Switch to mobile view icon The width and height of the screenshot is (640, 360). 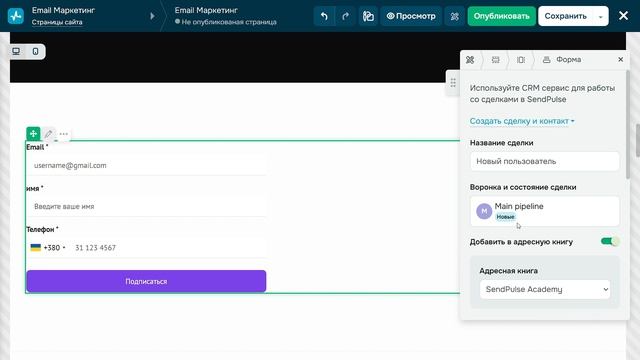(36, 51)
